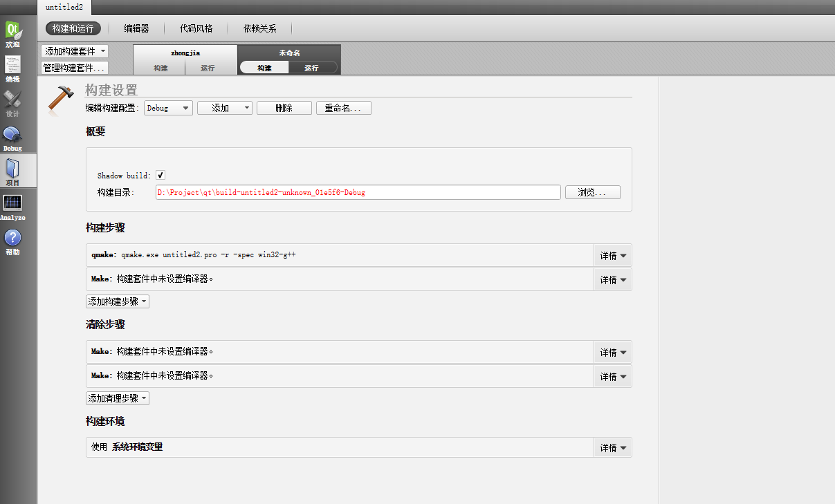The height and width of the screenshot is (504, 835).
Task: Open the 依赖关系 tab
Action: pyautogui.click(x=259, y=28)
